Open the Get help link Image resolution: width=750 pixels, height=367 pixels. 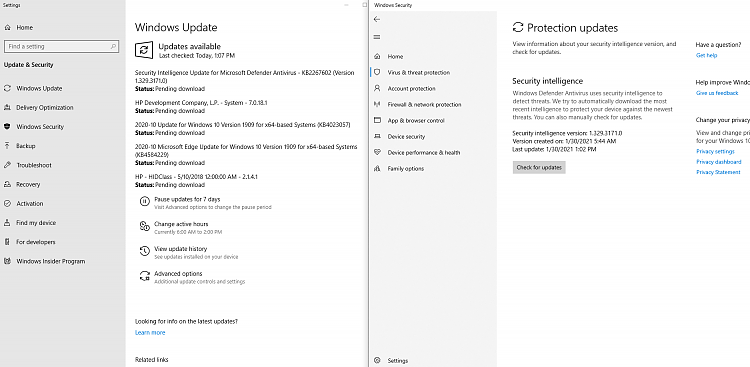706,56
